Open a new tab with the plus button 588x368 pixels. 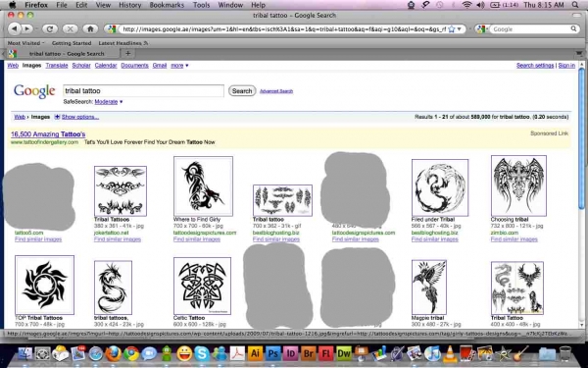point(127,53)
